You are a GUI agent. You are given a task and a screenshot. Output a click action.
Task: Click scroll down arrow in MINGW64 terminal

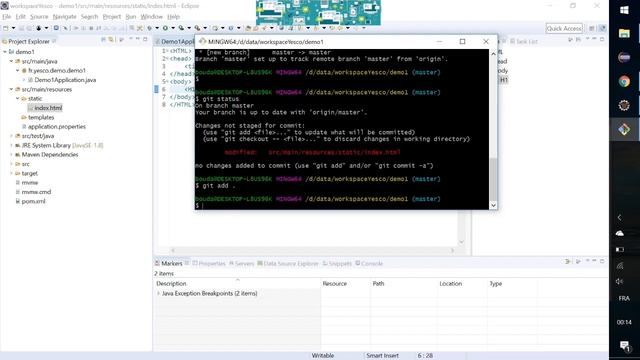click(x=493, y=206)
